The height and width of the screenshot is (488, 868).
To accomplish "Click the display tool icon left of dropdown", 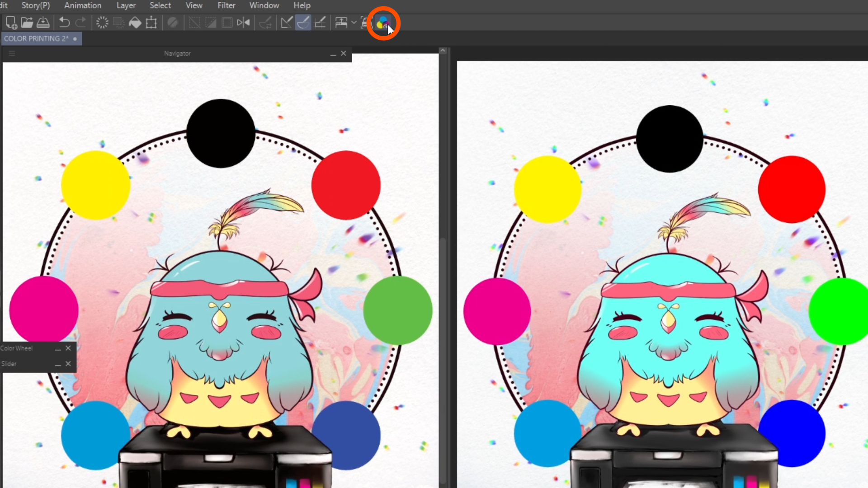I will (x=341, y=23).
